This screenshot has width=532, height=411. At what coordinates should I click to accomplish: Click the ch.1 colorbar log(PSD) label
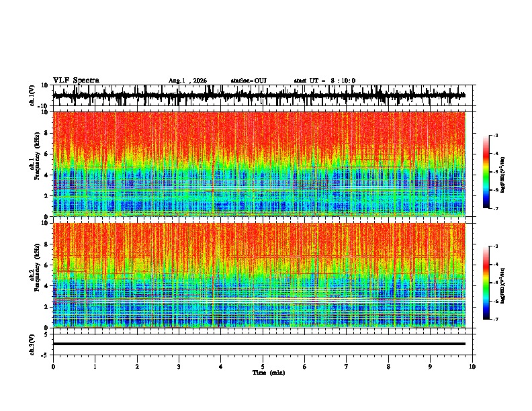coord(503,175)
